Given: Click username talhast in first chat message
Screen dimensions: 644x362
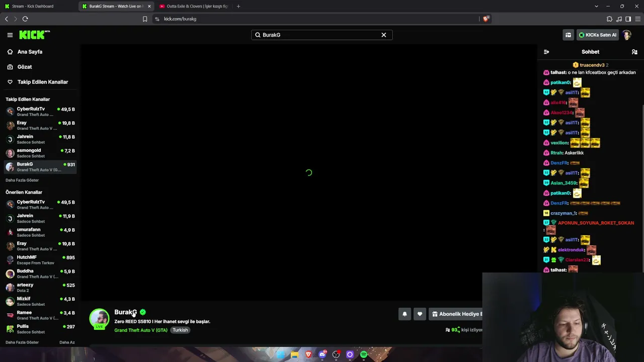Looking at the screenshot, I should tap(558, 72).
